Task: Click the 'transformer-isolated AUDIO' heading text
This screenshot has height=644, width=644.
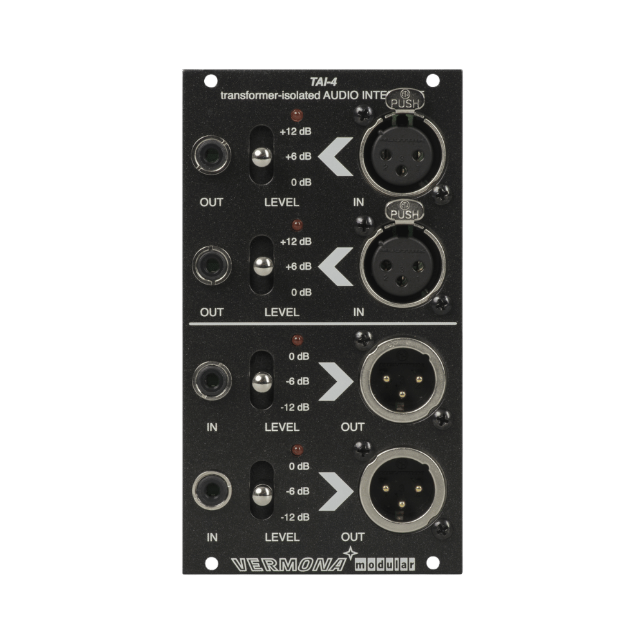Action: [x=290, y=95]
